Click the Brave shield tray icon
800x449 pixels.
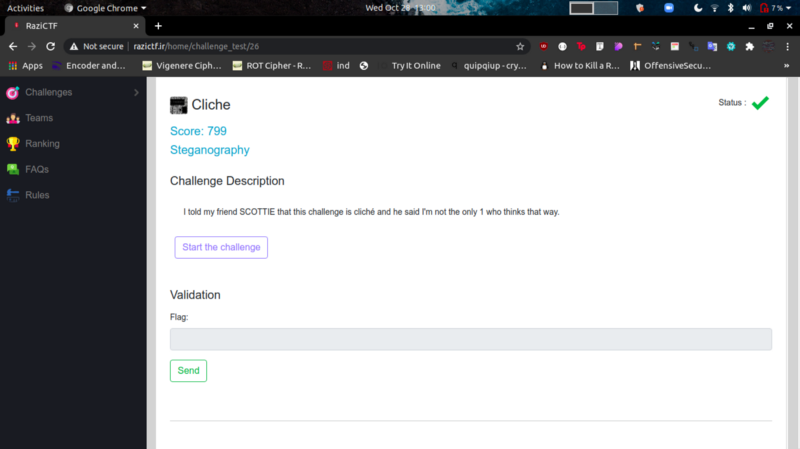640,8
